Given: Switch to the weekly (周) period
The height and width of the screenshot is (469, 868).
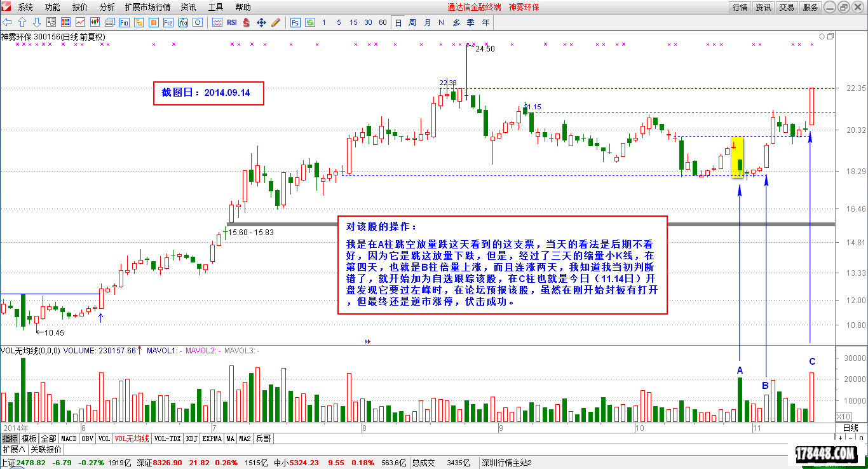Looking at the screenshot, I should [412, 22].
